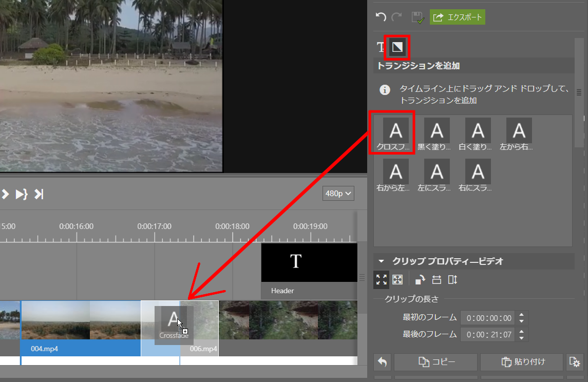Click the コピー button
Image resolution: width=588 pixels, height=382 pixels.
(x=436, y=362)
